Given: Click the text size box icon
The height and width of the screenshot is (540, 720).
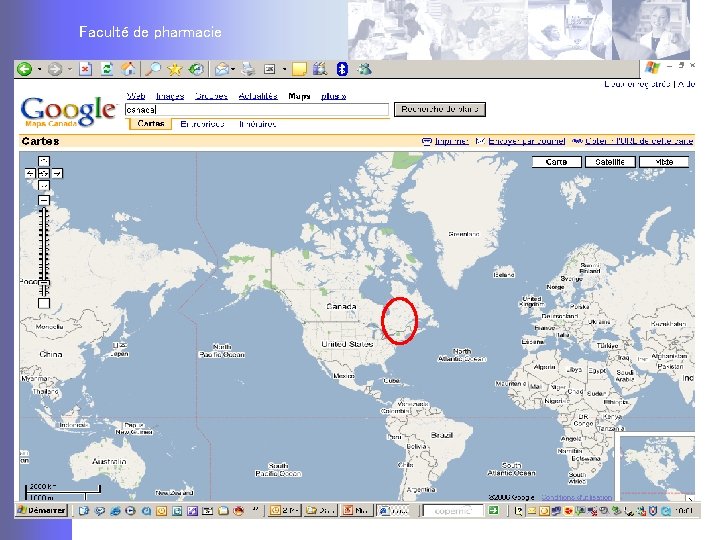Looking at the screenshot, I should [x=270, y=69].
